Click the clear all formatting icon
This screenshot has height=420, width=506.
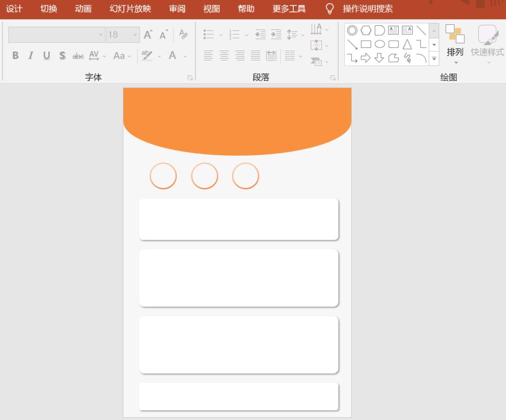click(184, 35)
